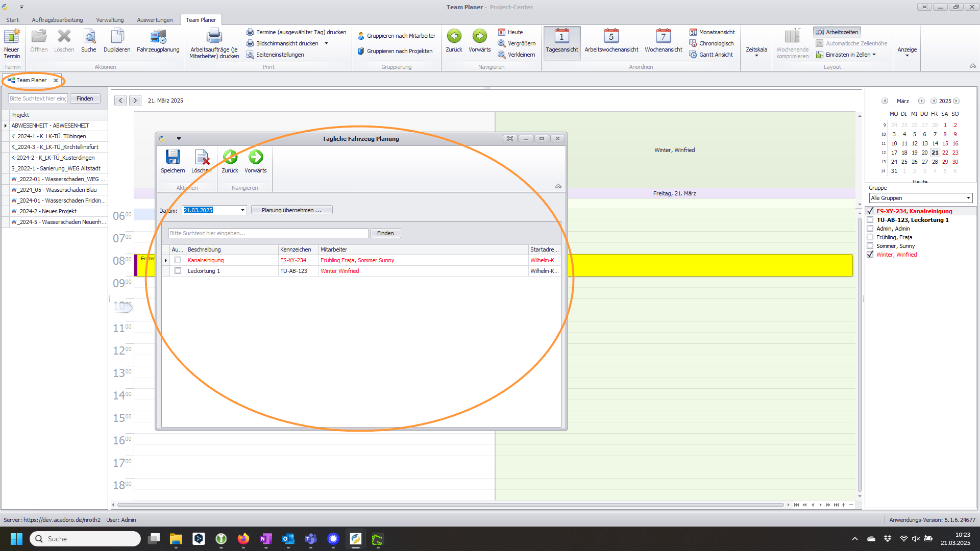Viewport: 980px width, 551px height.
Task: Check the Kanalreinigung row checkbox
Action: [x=178, y=260]
